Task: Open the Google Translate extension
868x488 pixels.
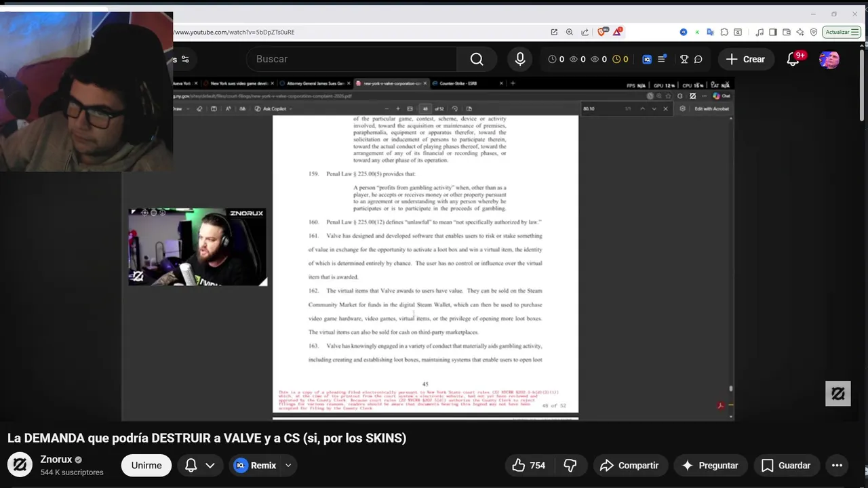Action: pyautogui.click(x=710, y=32)
